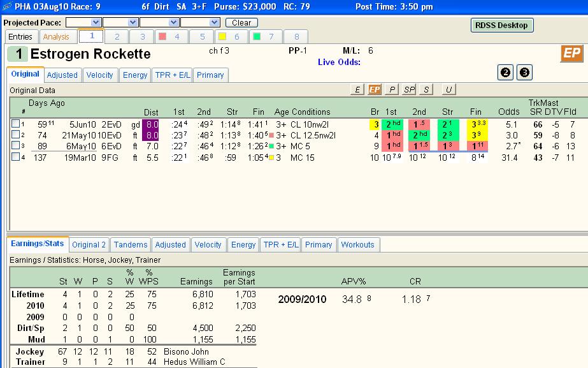Check the box for pace line 2
The width and height of the screenshot is (588, 368).
point(15,135)
